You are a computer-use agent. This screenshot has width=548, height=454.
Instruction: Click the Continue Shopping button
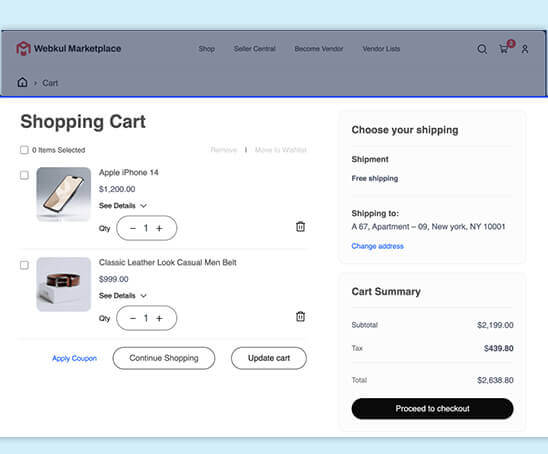pyautogui.click(x=164, y=358)
